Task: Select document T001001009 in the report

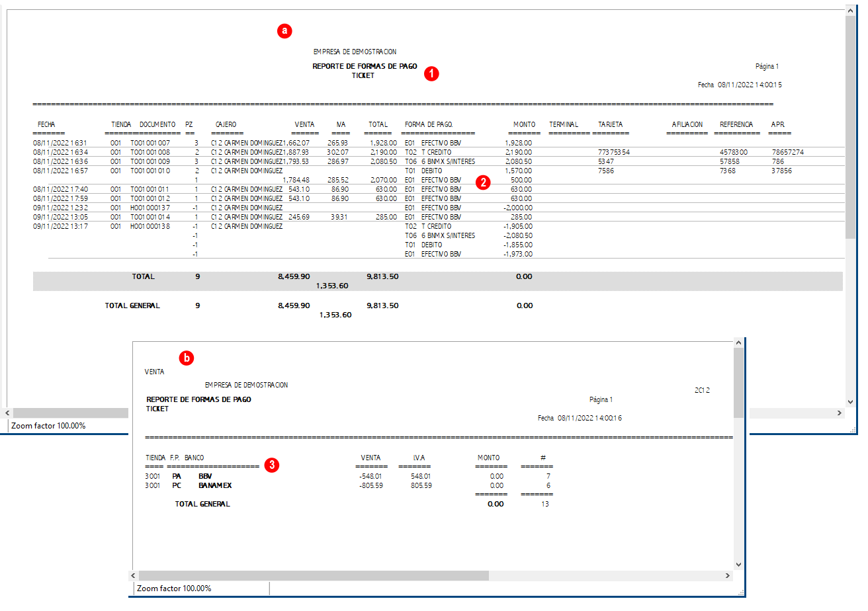Action: point(150,161)
